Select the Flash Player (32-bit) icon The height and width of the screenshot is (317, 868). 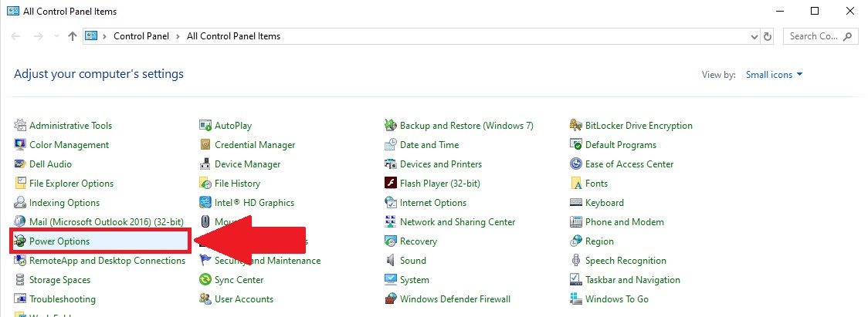coord(391,184)
